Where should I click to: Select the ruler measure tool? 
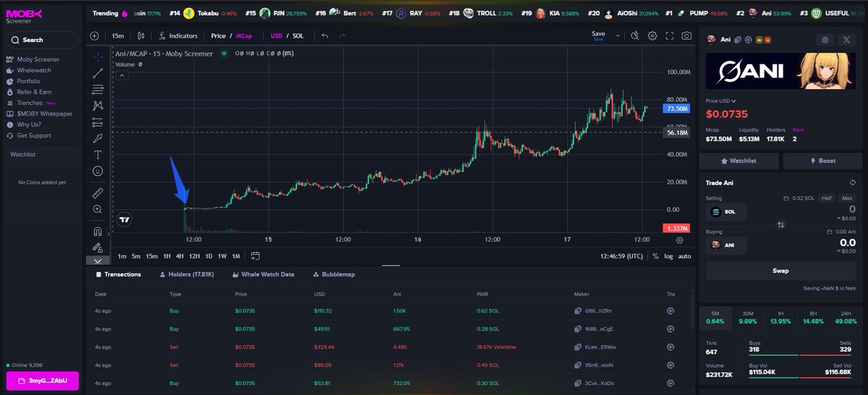[x=98, y=193]
